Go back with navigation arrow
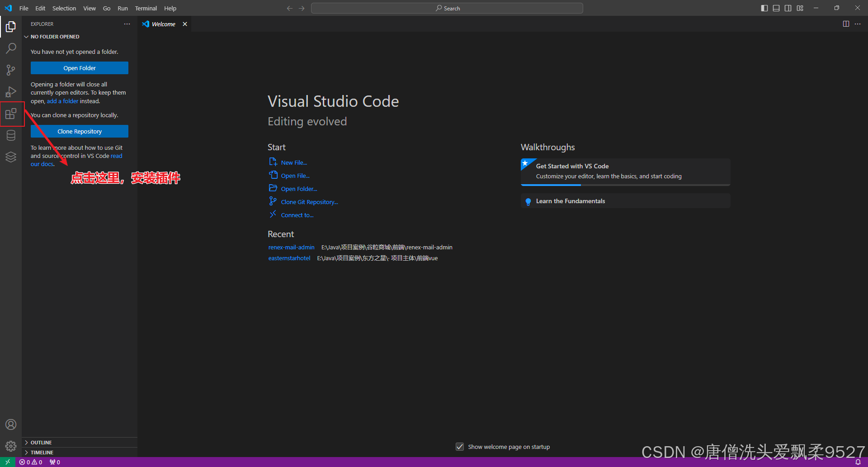Viewport: 868px width, 467px height. point(290,8)
